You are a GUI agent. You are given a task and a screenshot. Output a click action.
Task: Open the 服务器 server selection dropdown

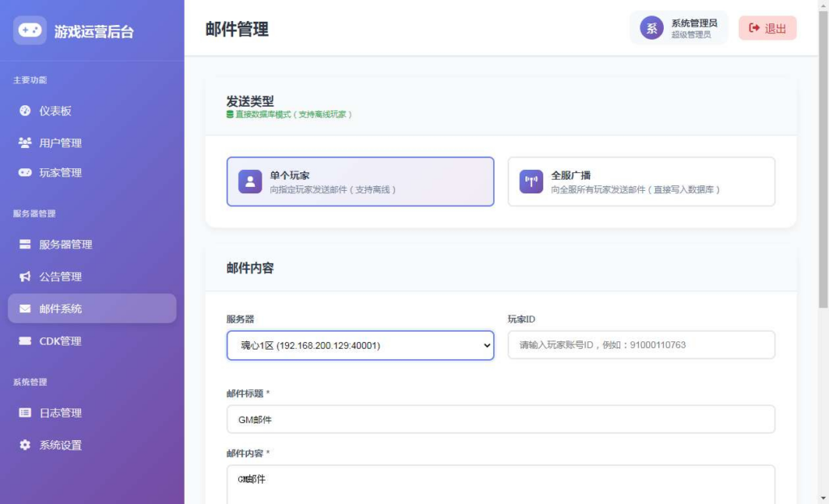[360, 345]
